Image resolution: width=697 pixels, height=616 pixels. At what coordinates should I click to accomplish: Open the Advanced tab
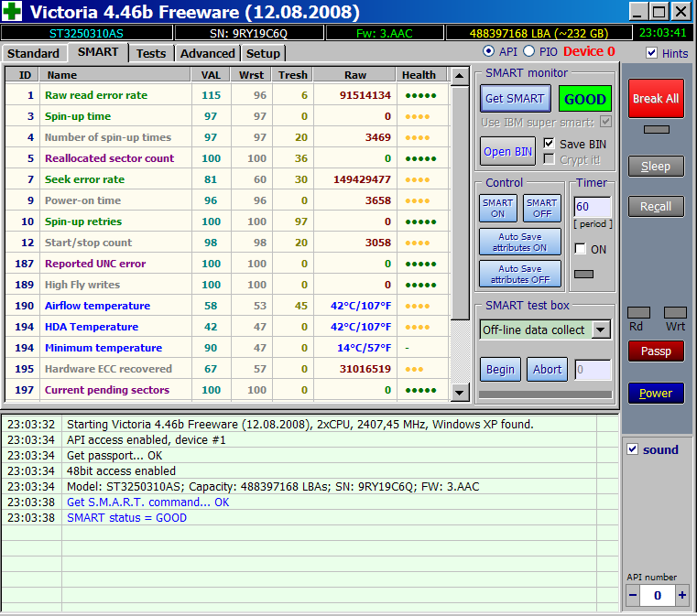[x=207, y=53]
